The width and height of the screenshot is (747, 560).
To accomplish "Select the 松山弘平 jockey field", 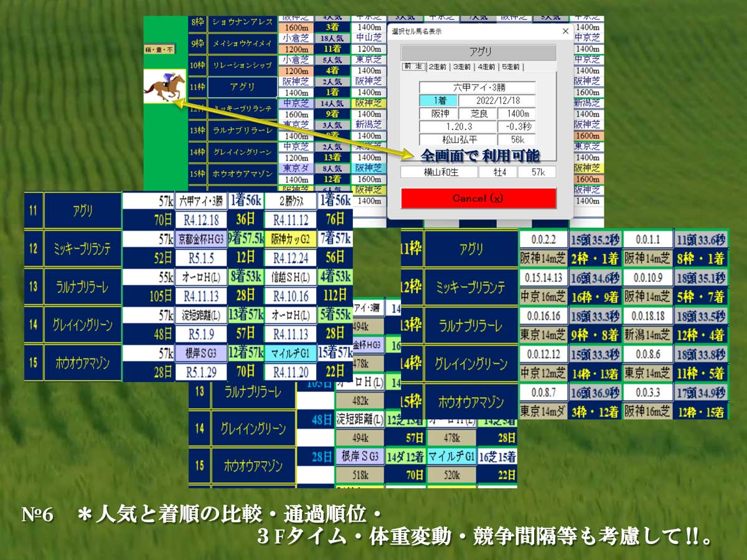I will [x=458, y=140].
